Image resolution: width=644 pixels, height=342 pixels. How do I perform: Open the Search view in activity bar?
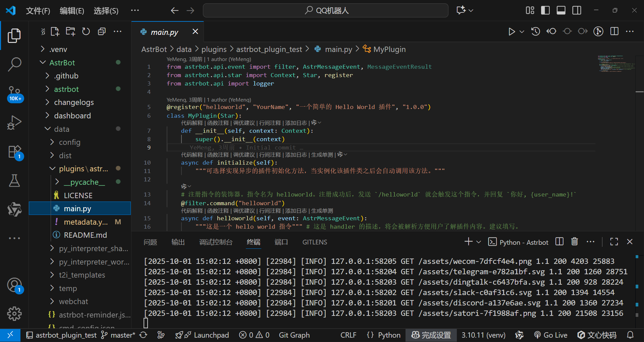14,64
